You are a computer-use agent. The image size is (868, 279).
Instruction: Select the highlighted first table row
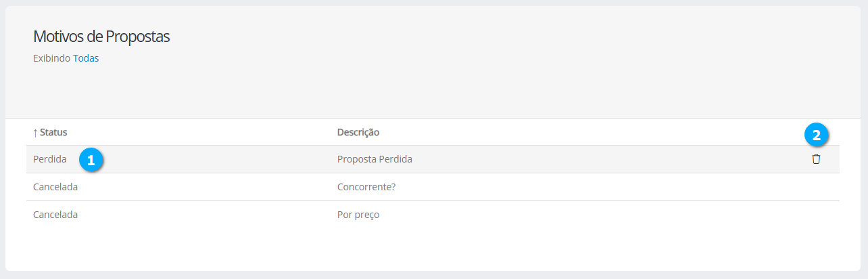coord(541,159)
